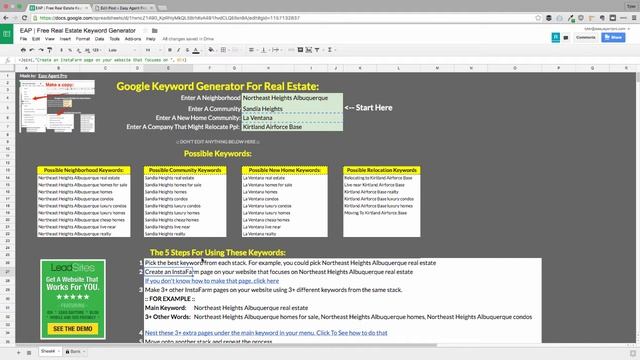Star the document title

(x=145, y=31)
